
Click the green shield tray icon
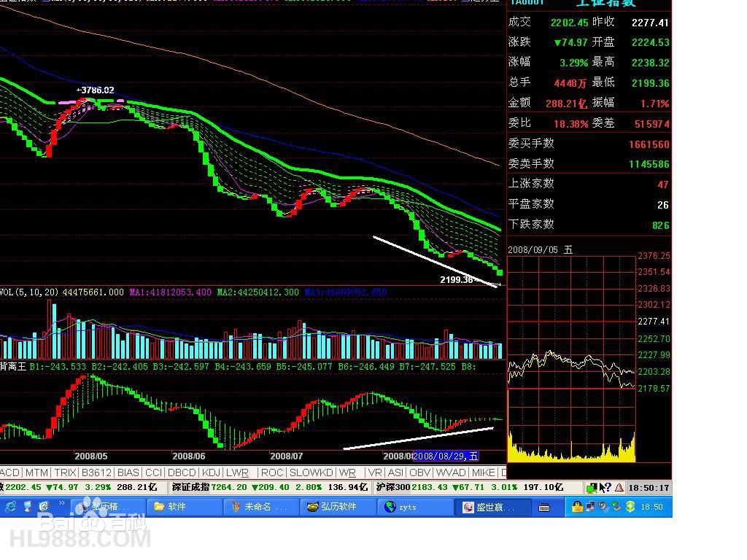click(x=630, y=507)
